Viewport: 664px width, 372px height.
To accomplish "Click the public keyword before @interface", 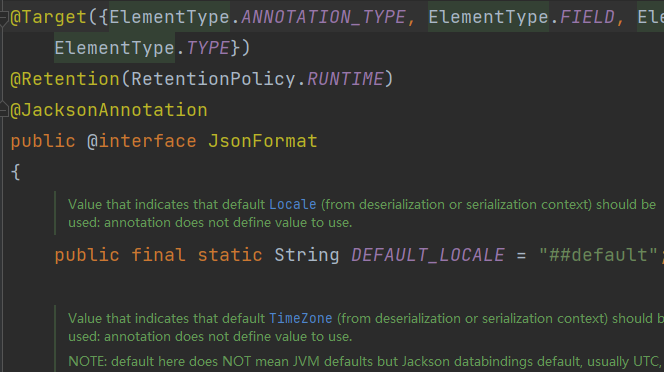I will tap(43, 141).
